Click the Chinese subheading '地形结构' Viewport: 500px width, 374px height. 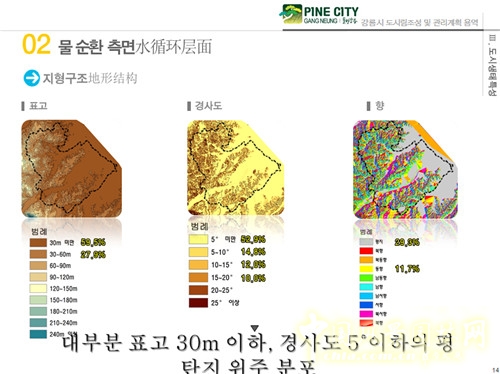coord(113,78)
